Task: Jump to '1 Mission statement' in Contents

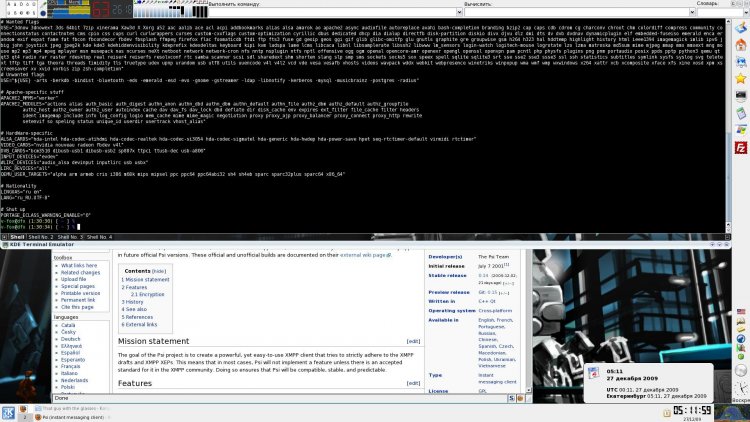Action: [145, 279]
